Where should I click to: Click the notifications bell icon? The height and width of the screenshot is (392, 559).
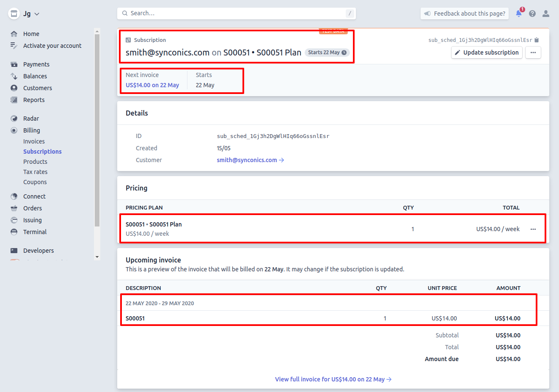pyautogui.click(x=518, y=14)
